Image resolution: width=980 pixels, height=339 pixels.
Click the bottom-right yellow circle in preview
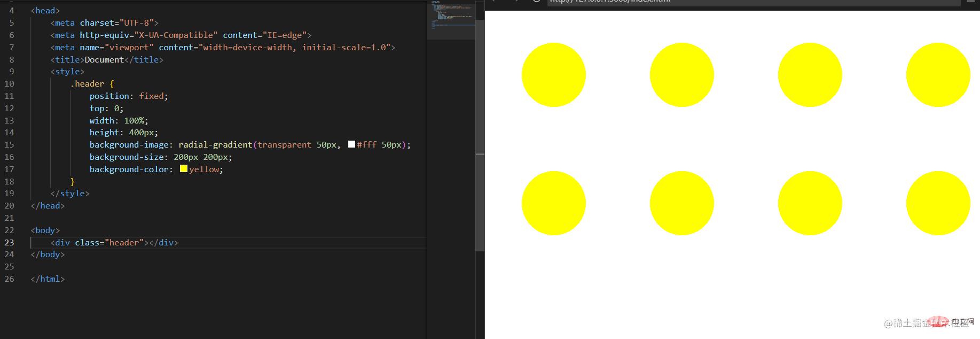coord(938,203)
